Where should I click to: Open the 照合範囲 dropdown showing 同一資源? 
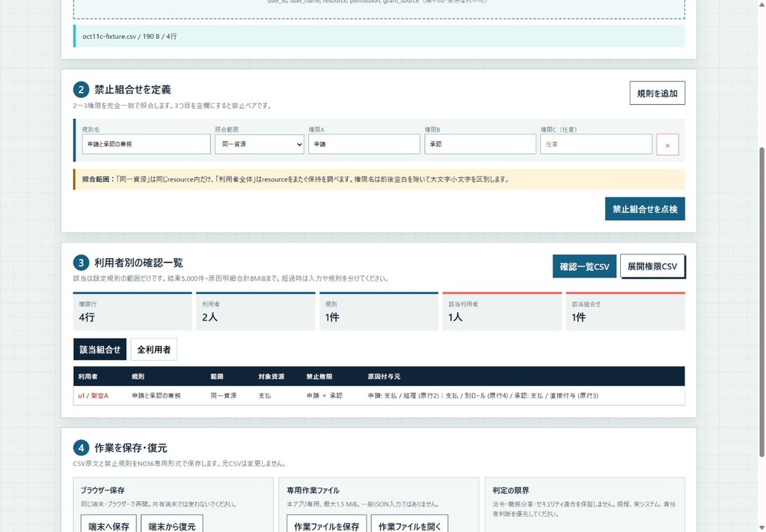pos(260,144)
